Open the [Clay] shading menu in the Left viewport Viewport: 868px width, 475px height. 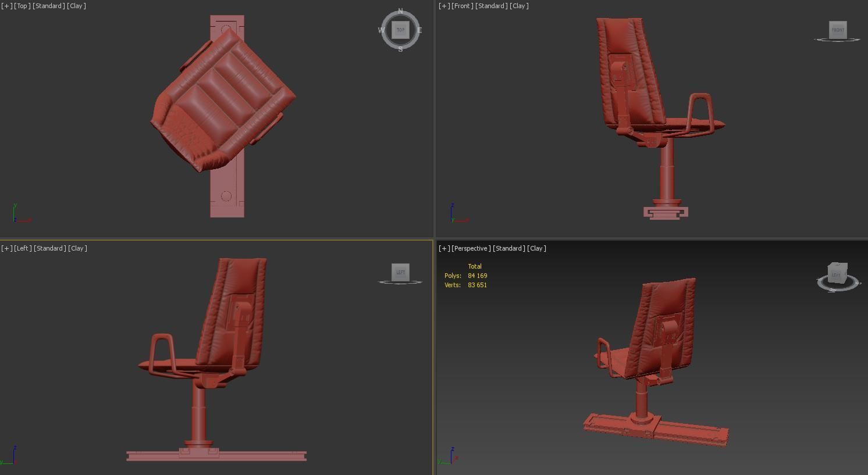point(77,248)
